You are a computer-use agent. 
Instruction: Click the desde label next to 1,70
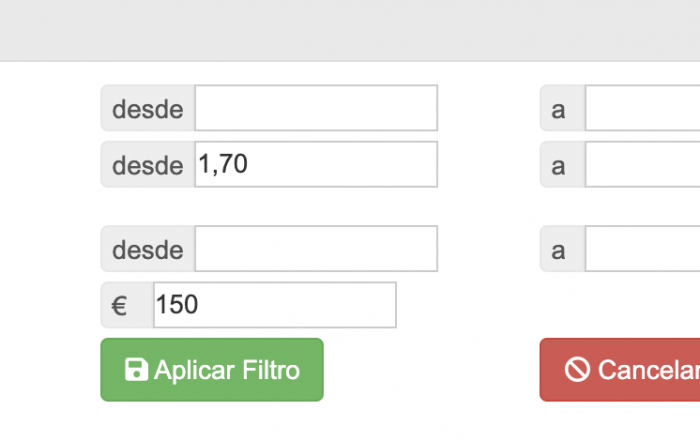tap(148, 164)
